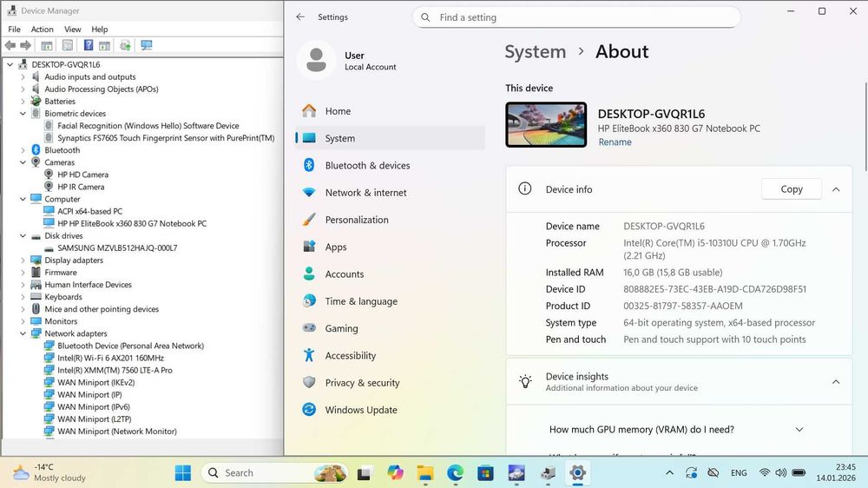Click the Find a setting search field

(x=577, y=17)
